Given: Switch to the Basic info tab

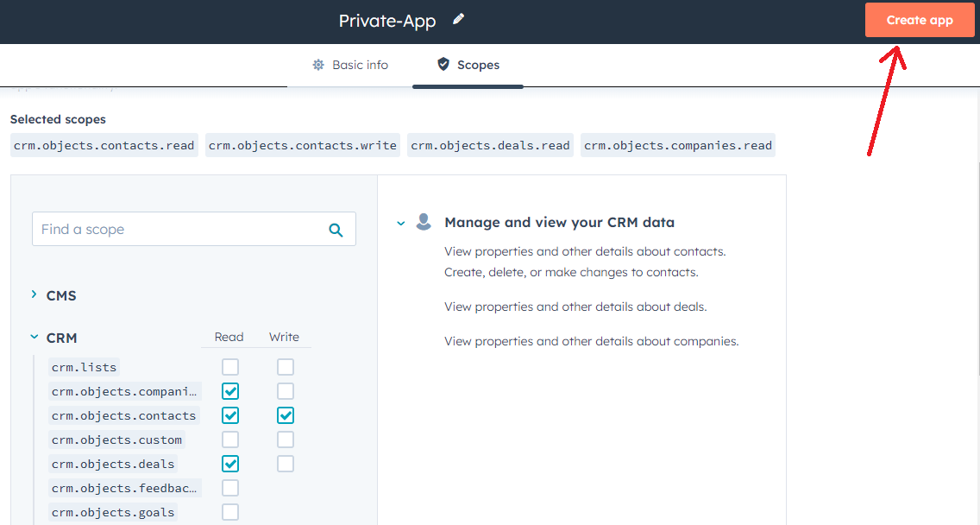Looking at the screenshot, I should [350, 65].
